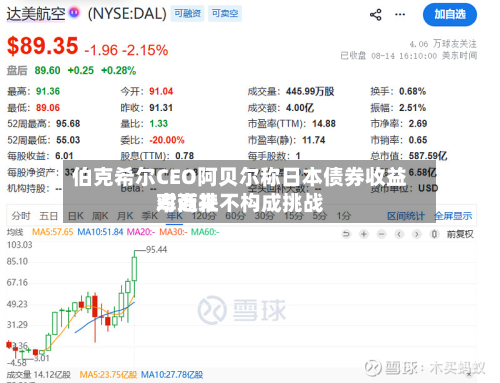Image resolution: width=500 pixels, height=383 pixels.
Task: Click the 可卖空 tag
Action: (225, 14)
